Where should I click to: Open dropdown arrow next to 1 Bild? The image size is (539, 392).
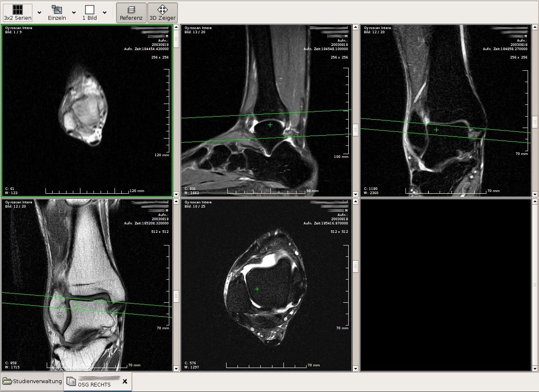104,13
